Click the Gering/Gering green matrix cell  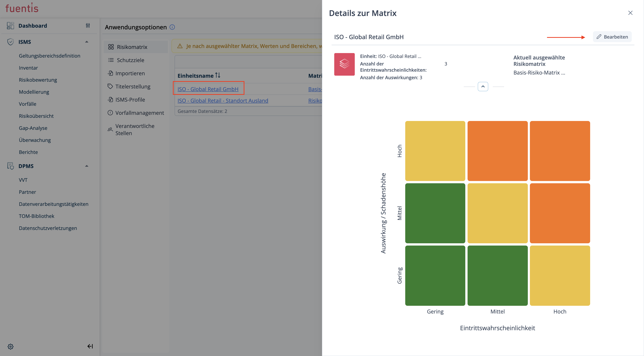pyautogui.click(x=435, y=275)
